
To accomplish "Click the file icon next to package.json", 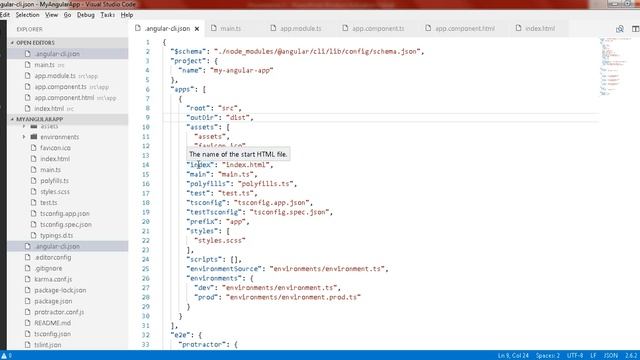I will click(27, 301).
